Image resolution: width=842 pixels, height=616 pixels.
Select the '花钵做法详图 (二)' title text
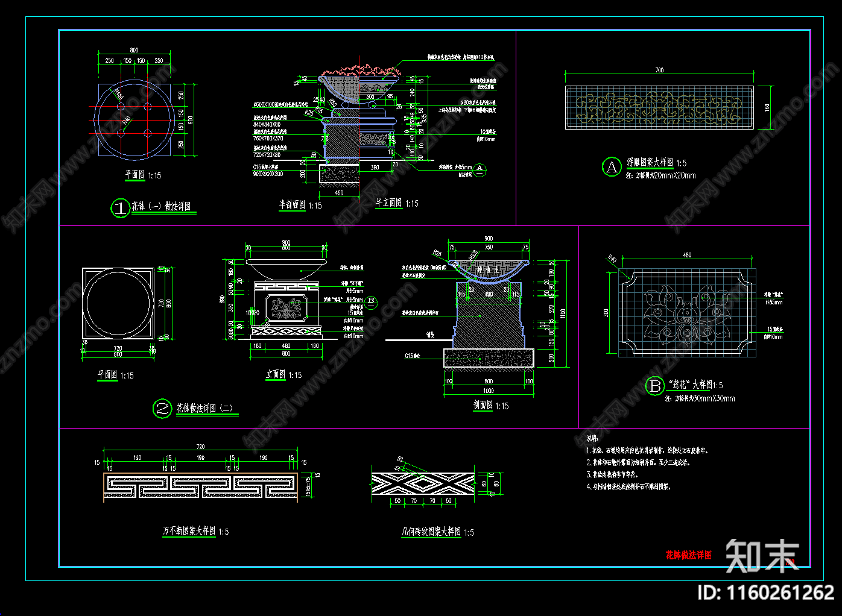point(204,408)
